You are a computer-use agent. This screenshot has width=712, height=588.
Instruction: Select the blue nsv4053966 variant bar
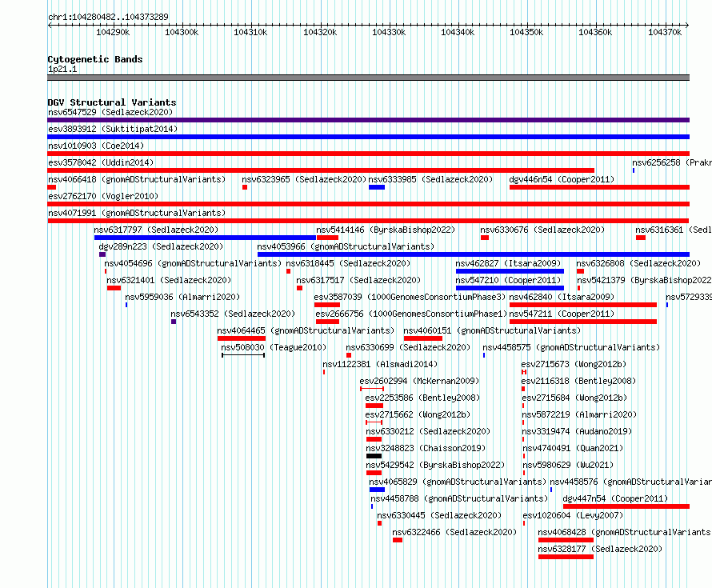pos(473,254)
